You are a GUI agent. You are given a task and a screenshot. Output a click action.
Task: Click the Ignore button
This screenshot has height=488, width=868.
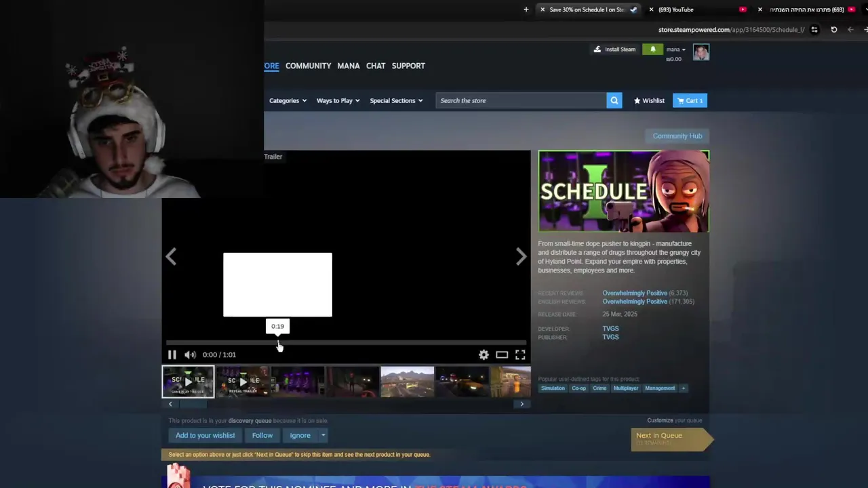tap(300, 435)
